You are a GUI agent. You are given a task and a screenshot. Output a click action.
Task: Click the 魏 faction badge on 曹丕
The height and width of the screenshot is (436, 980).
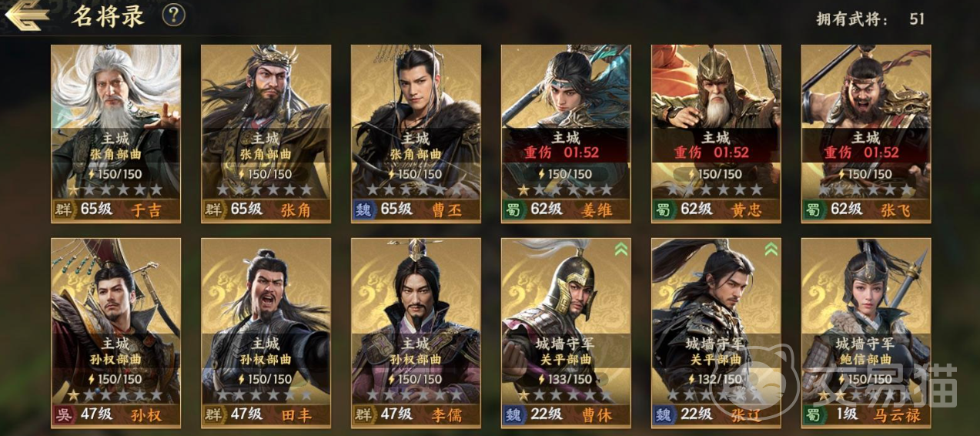click(x=363, y=210)
